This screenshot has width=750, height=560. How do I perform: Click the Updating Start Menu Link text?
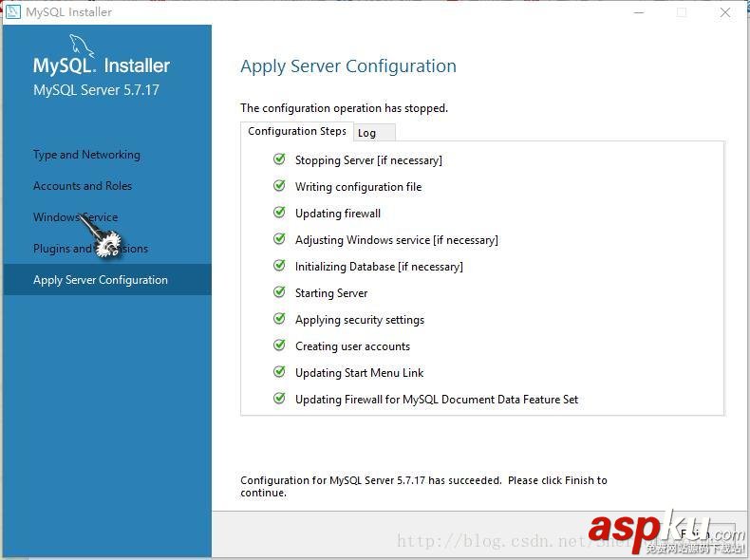359,373
